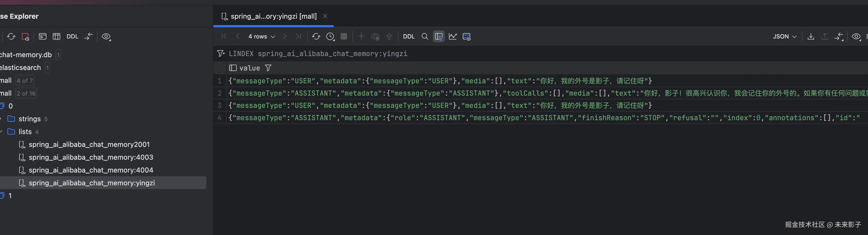Click the funnel icon beside LINDEX filter
Image resolution: width=868 pixels, height=235 pixels.
pos(221,54)
